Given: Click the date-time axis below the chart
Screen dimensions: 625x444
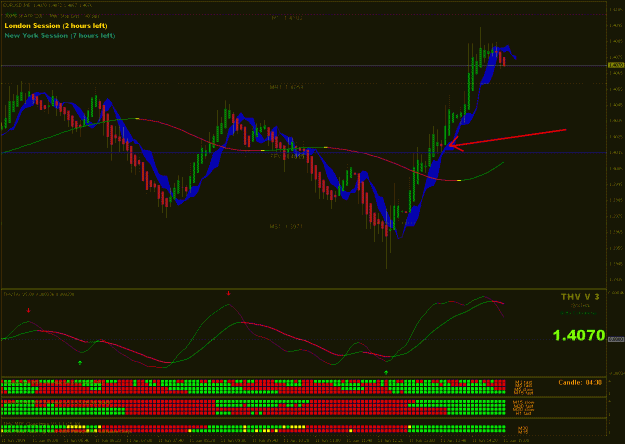Looking at the screenshot, I should click(265, 440).
